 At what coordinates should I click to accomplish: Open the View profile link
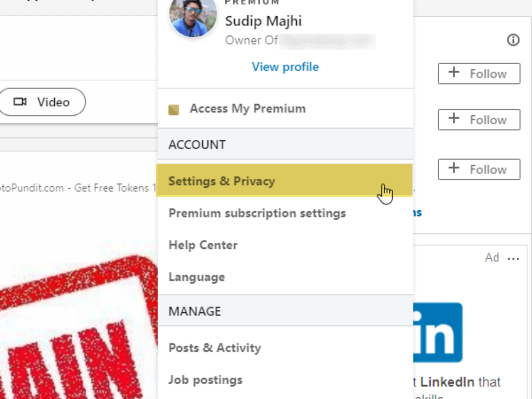coord(285,67)
